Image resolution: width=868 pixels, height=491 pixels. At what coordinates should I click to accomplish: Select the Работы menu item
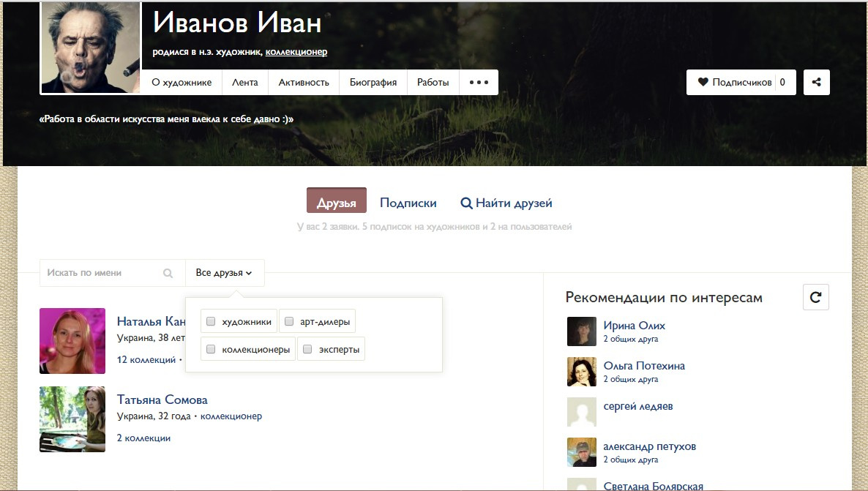point(433,83)
